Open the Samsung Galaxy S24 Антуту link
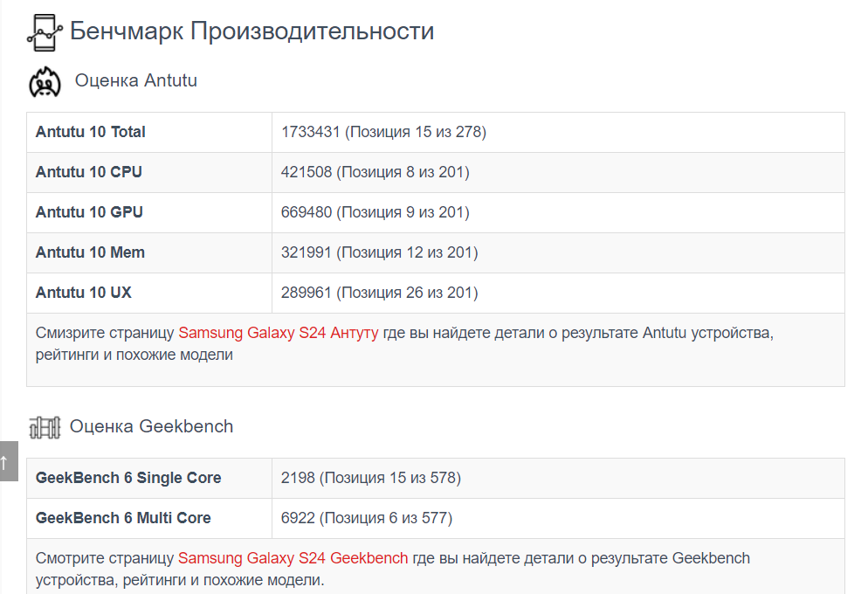This screenshot has height=594, width=868. coord(279,333)
